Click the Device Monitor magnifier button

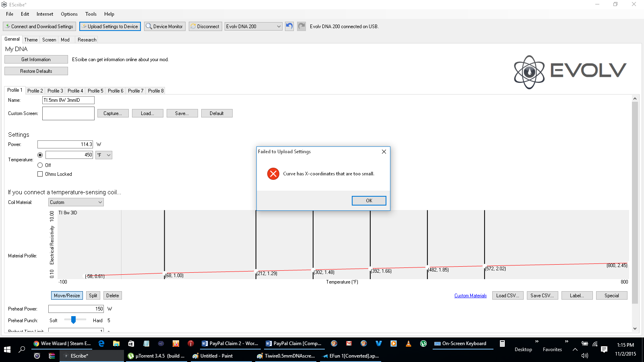[x=164, y=27]
